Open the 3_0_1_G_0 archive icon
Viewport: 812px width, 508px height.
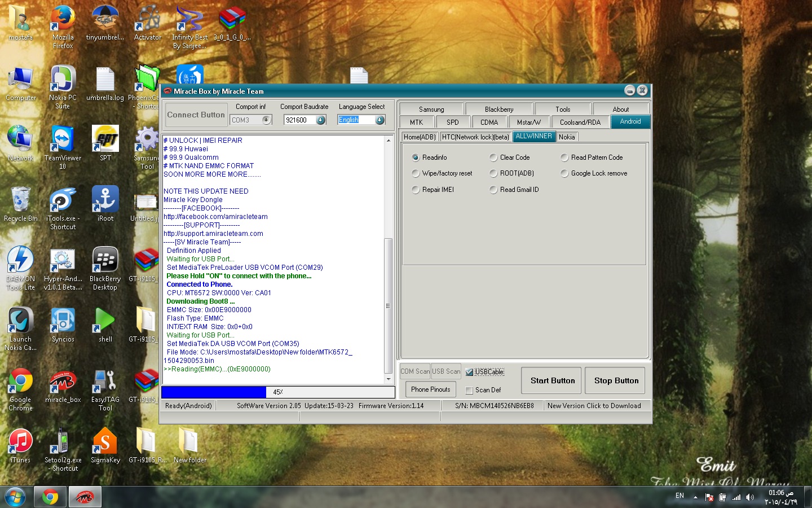[x=232, y=23]
